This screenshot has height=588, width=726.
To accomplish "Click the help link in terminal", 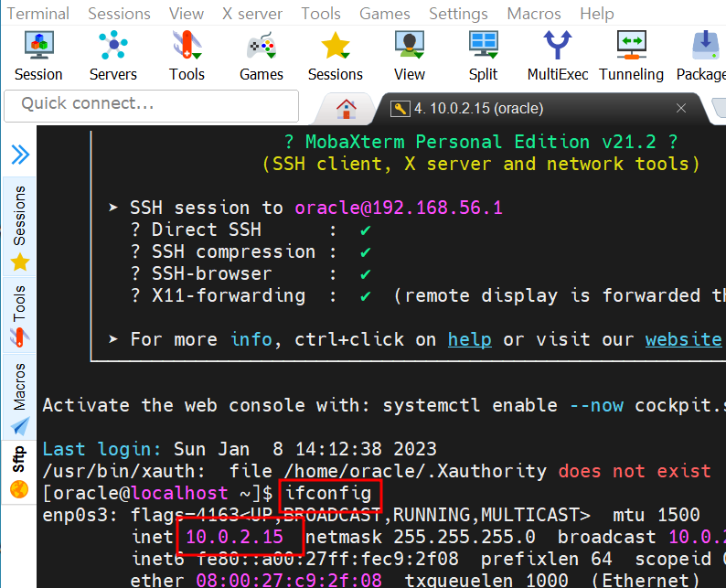I will (x=469, y=339).
